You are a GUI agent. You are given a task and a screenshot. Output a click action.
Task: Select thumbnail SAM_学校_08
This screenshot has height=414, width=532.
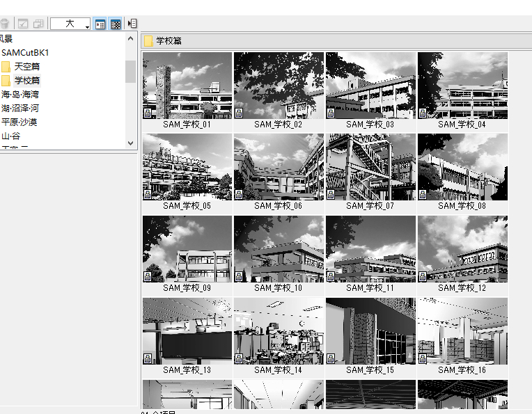pyautogui.click(x=462, y=167)
